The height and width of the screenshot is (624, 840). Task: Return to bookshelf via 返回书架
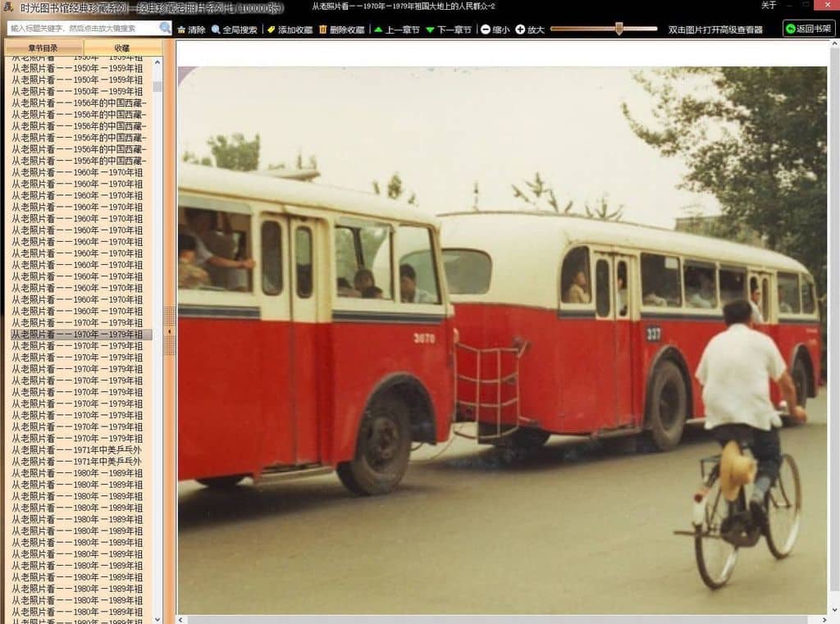809,29
